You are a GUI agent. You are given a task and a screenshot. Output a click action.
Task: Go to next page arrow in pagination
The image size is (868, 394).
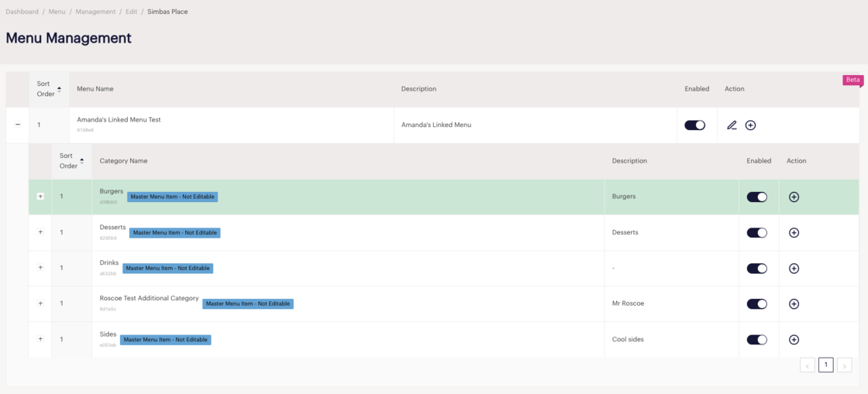pos(844,365)
